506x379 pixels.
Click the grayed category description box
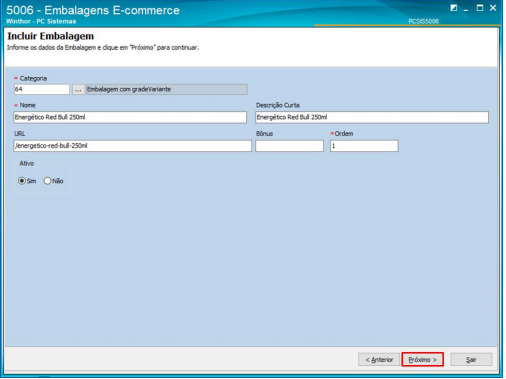tap(167, 89)
